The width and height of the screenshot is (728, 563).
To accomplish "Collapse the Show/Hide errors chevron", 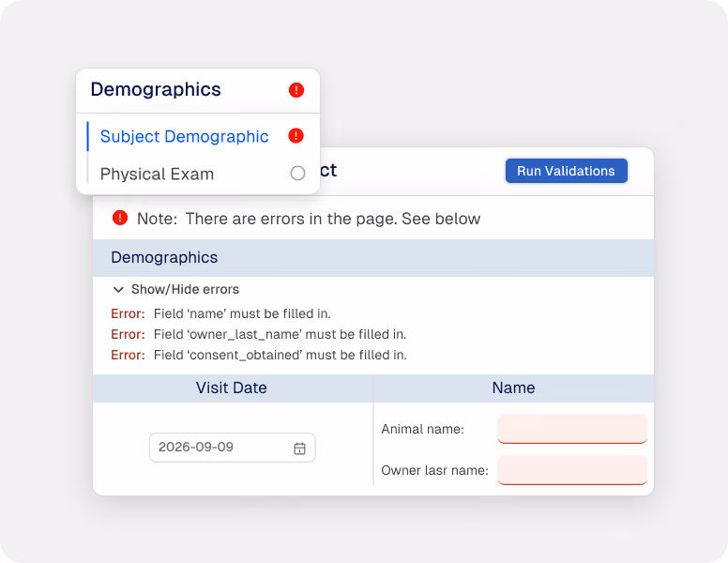I will coord(118,290).
